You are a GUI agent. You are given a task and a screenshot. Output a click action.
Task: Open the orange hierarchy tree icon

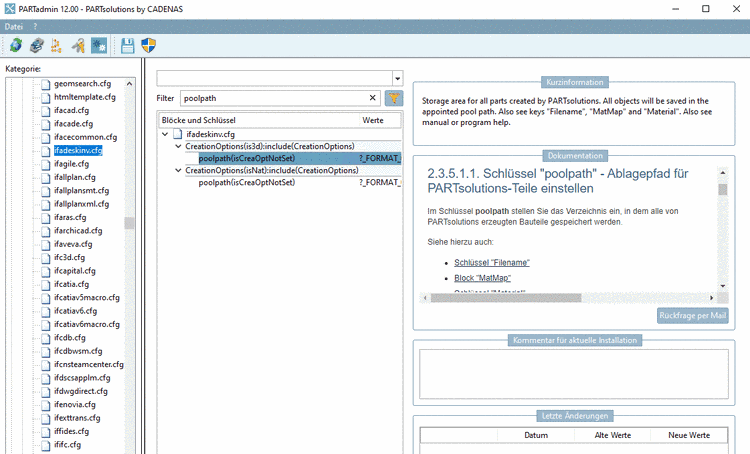[x=56, y=45]
